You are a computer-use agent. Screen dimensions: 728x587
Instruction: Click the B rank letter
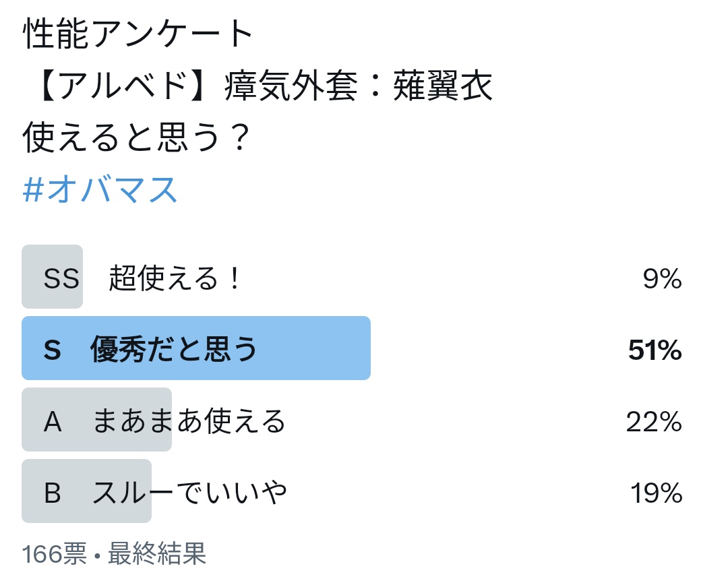(53, 493)
